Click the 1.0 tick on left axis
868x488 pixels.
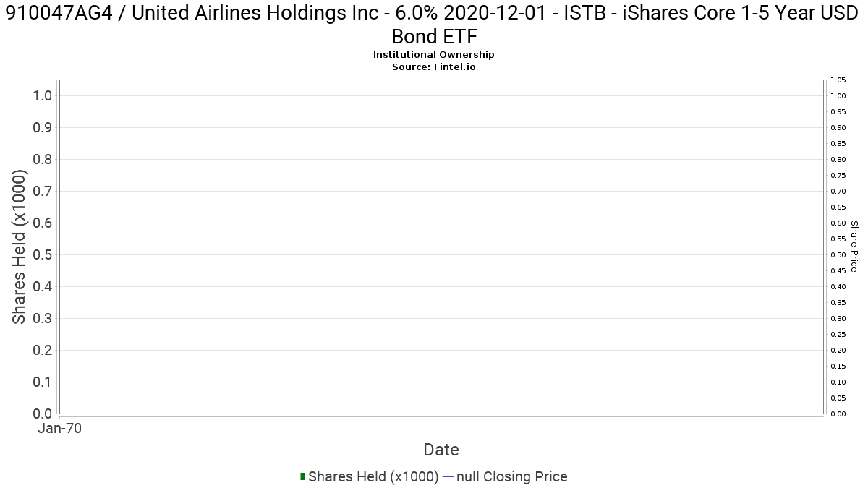pos(43,96)
